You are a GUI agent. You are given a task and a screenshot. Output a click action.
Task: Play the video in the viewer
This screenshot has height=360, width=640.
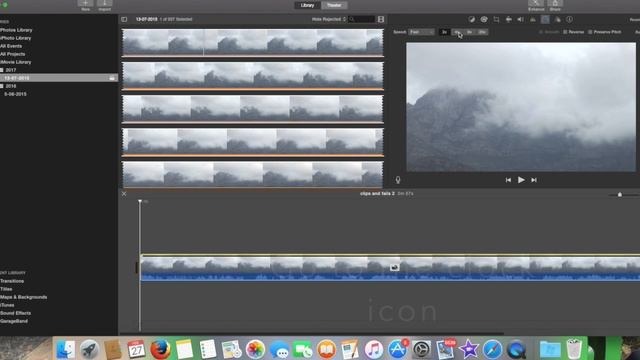click(521, 180)
